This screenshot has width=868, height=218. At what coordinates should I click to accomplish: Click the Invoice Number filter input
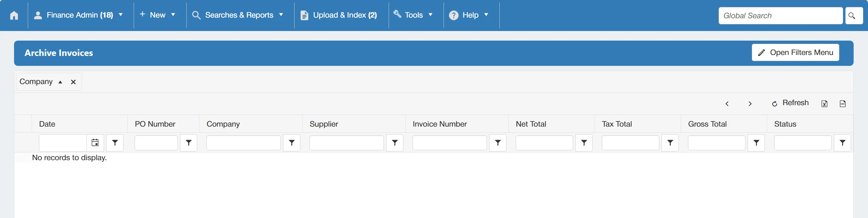(450, 143)
